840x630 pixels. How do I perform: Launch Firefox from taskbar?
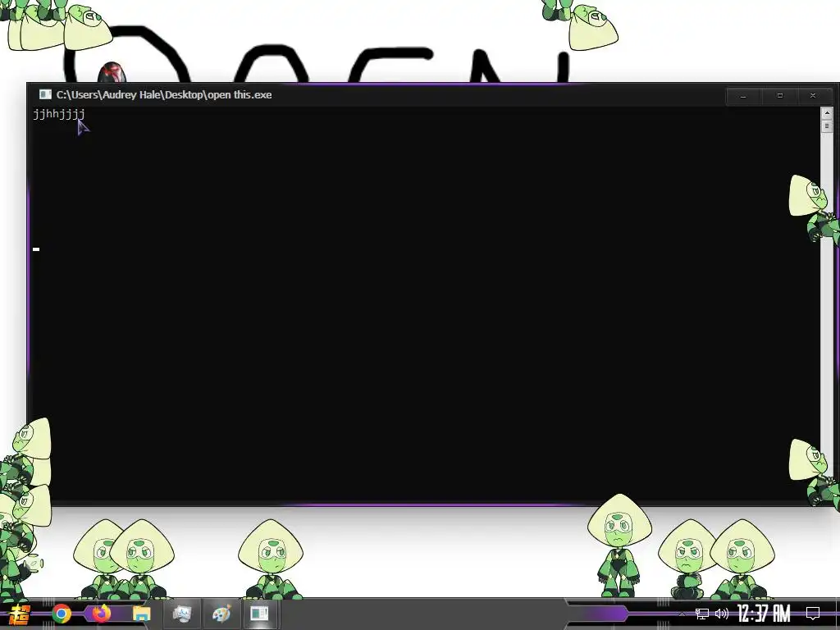[101, 614]
